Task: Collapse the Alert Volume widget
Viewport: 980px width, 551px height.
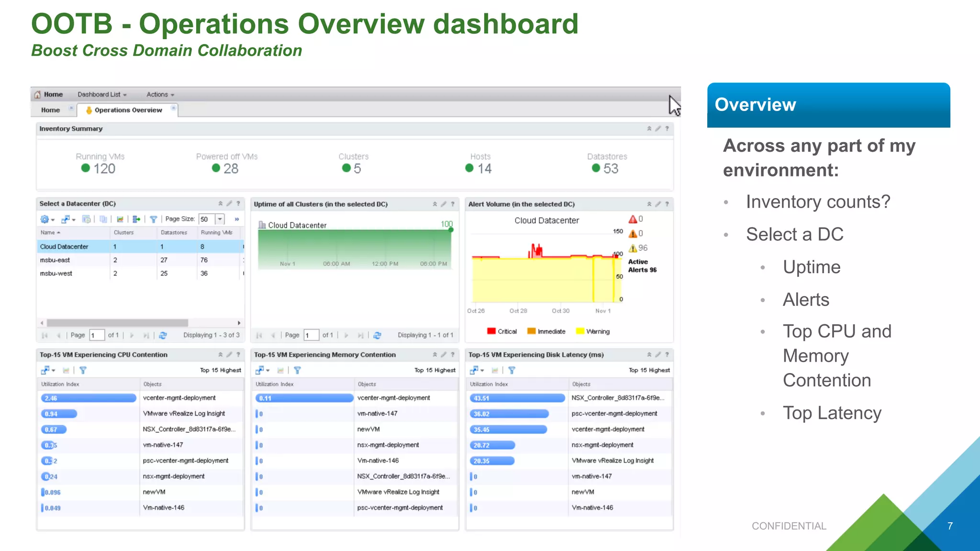Action: [x=649, y=204]
